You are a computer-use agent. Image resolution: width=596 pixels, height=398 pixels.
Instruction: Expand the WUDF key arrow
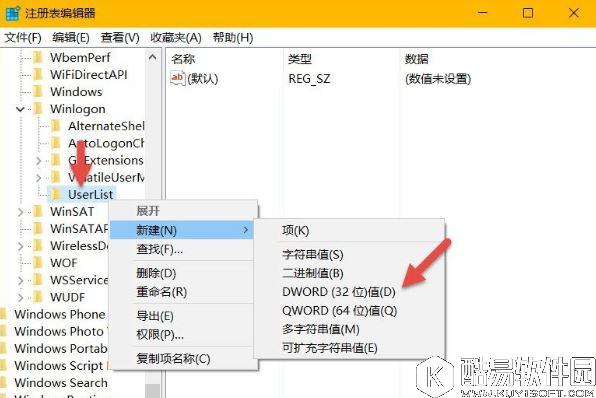pyautogui.click(x=21, y=297)
